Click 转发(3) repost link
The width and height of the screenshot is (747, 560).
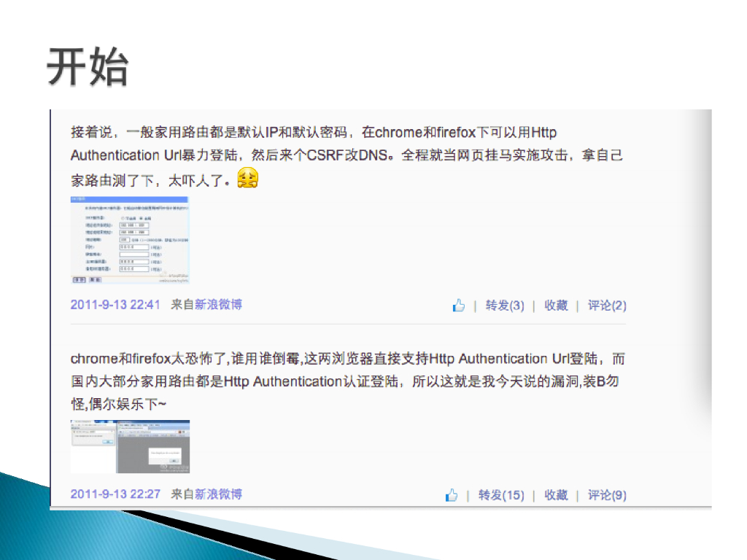pos(505,306)
